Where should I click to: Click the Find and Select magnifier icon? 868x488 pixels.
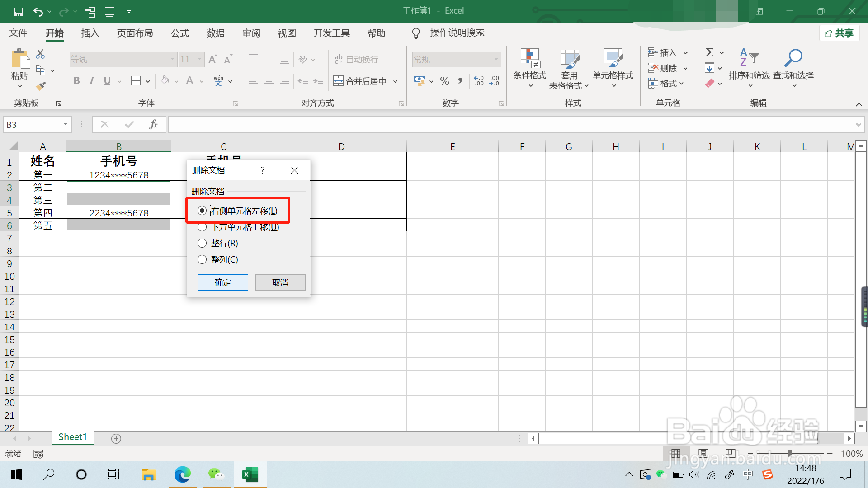pyautogui.click(x=793, y=58)
